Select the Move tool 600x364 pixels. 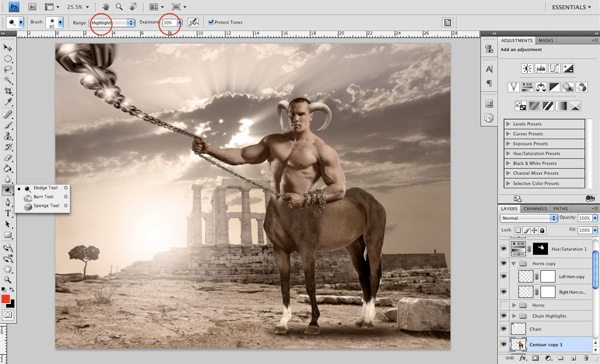[x=7, y=48]
